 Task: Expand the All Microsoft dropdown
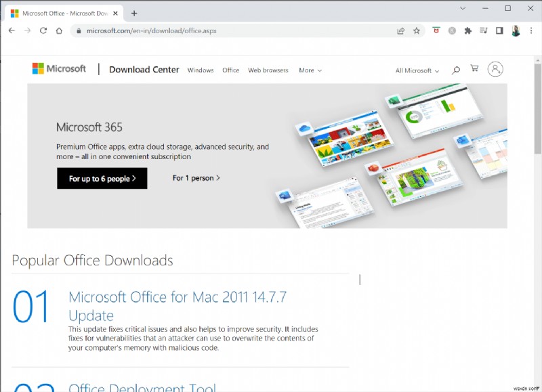(415, 70)
